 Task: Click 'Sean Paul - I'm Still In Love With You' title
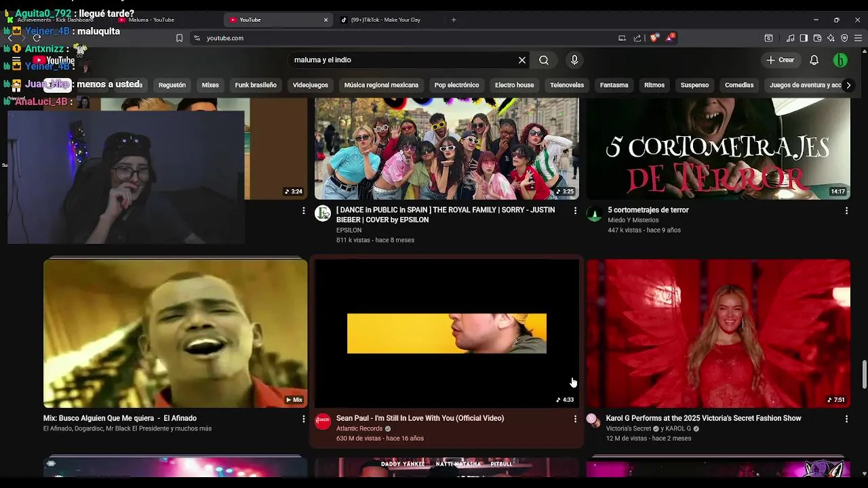[420, 419]
